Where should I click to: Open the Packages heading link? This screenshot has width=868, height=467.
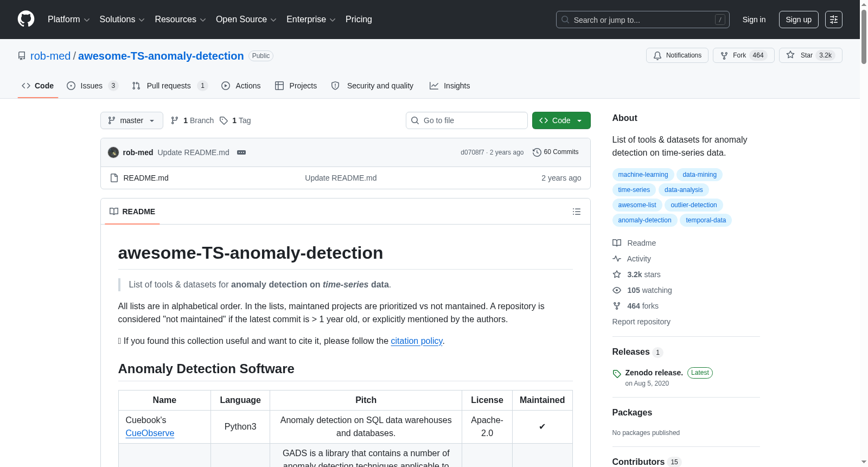[x=632, y=412]
